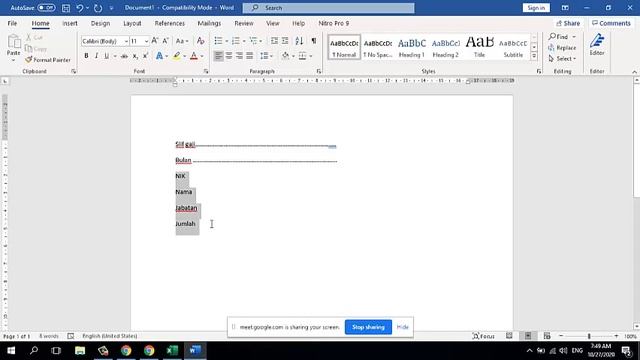640x360 pixels.
Task: Decrease font size with Shrink Font
Action: pos(165,41)
